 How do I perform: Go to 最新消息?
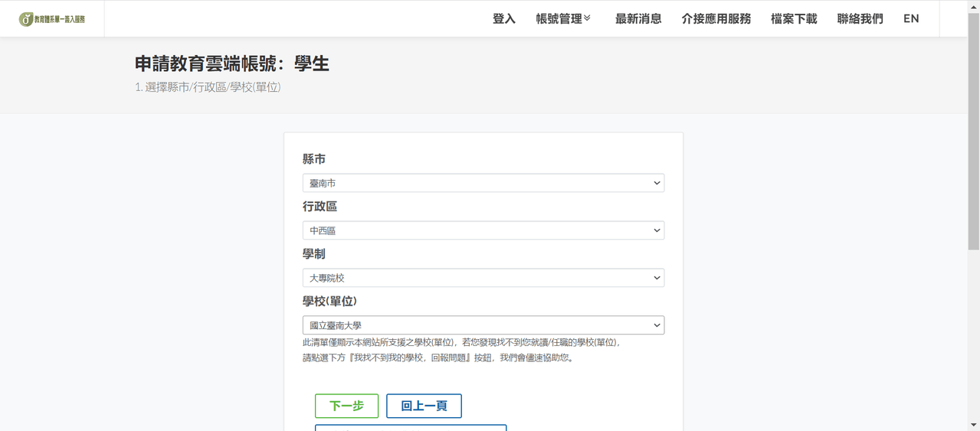[x=637, y=19]
